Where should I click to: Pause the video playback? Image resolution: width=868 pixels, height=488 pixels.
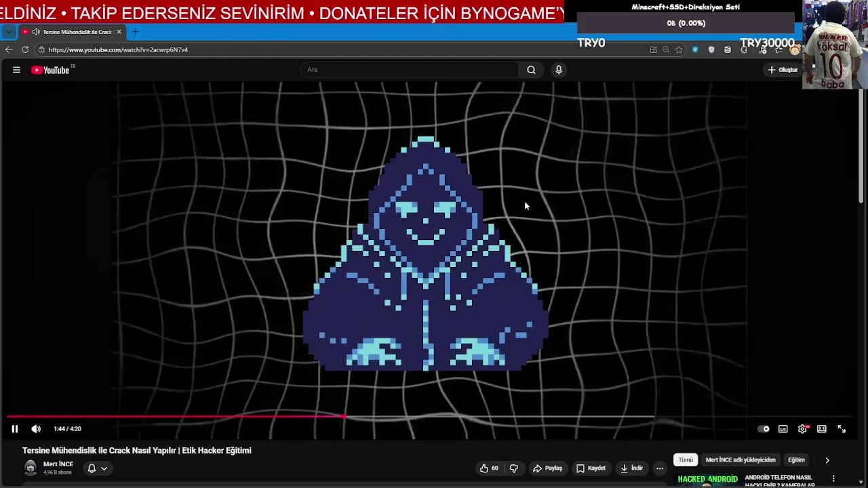[x=14, y=429]
